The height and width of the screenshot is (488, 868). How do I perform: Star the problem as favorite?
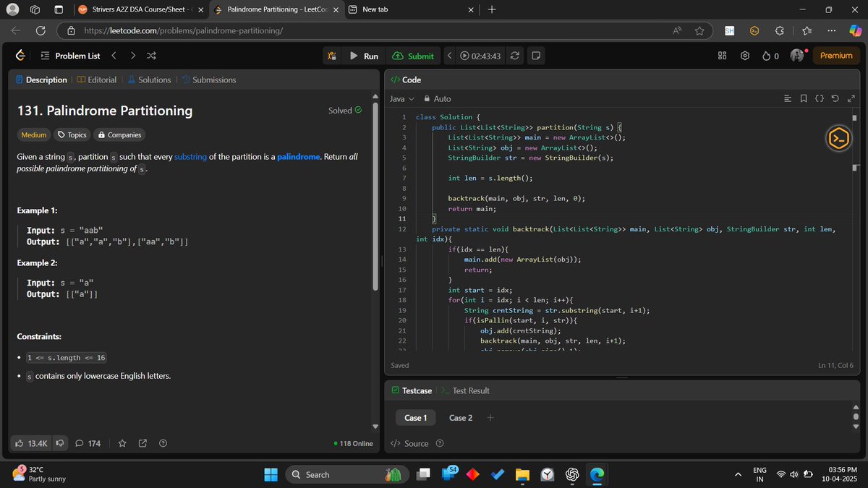click(122, 443)
